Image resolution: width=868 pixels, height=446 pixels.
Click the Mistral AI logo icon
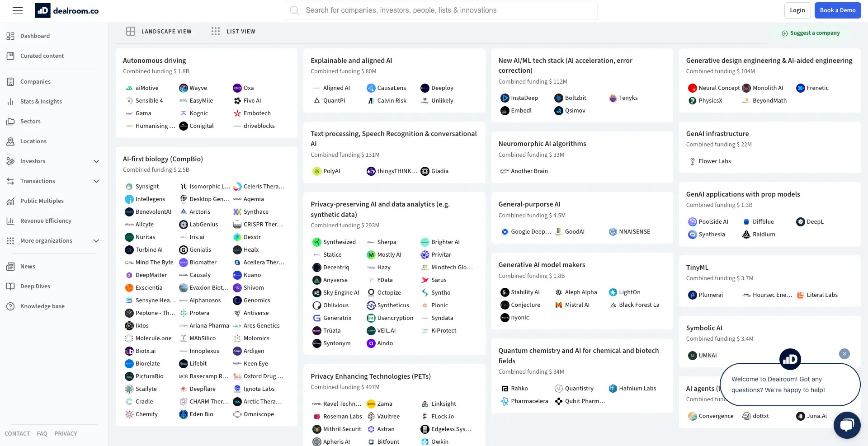pyautogui.click(x=559, y=305)
